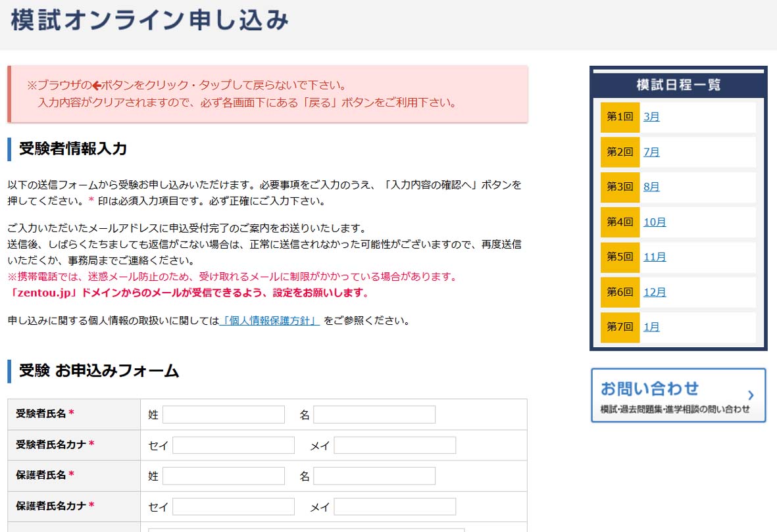Focus the 受験者氏名 姓 input field

tap(224, 414)
